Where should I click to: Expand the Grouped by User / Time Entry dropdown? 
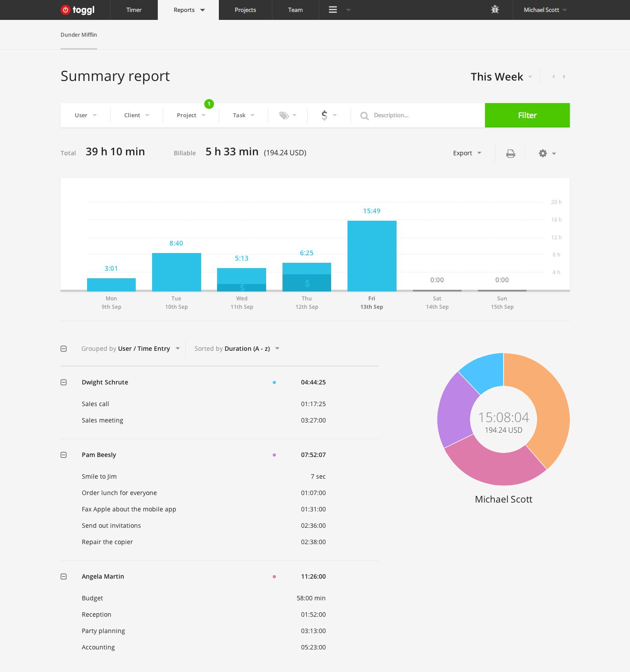pos(130,349)
